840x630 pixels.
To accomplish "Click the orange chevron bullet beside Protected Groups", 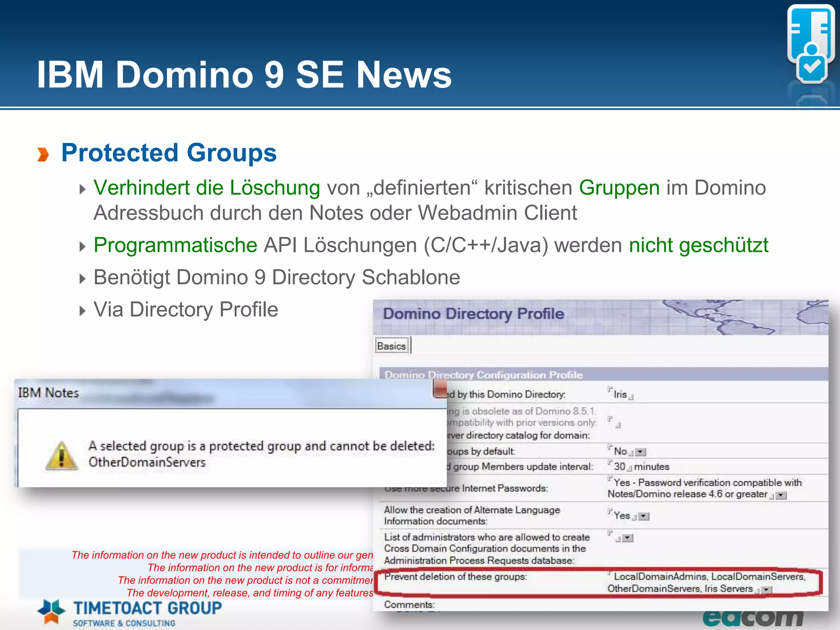I will [x=43, y=155].
